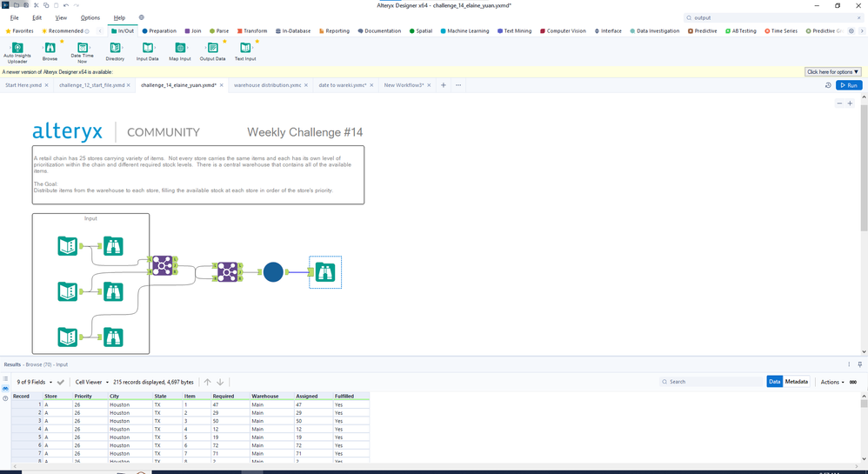The height and width of the screenshot is (474, 868).
Task: Open the View menu
Action: (61, 17)
